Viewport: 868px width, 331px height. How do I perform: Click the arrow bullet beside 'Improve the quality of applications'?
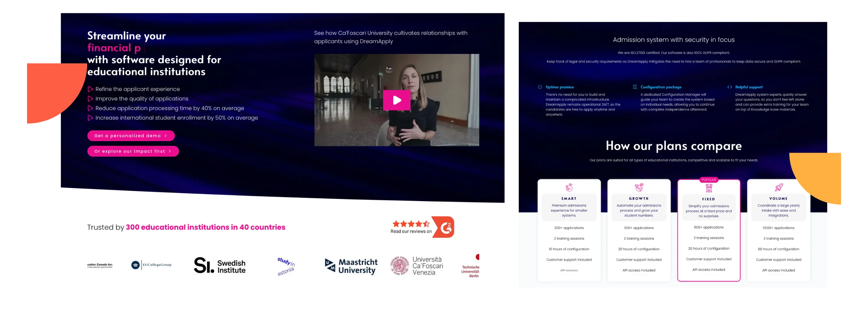click(x=90, y=99)
